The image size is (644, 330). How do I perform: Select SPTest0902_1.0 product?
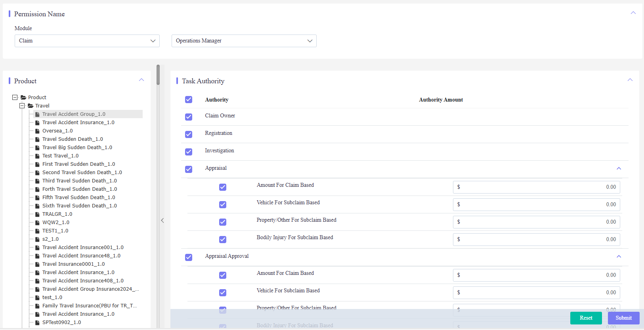[61, 322]
